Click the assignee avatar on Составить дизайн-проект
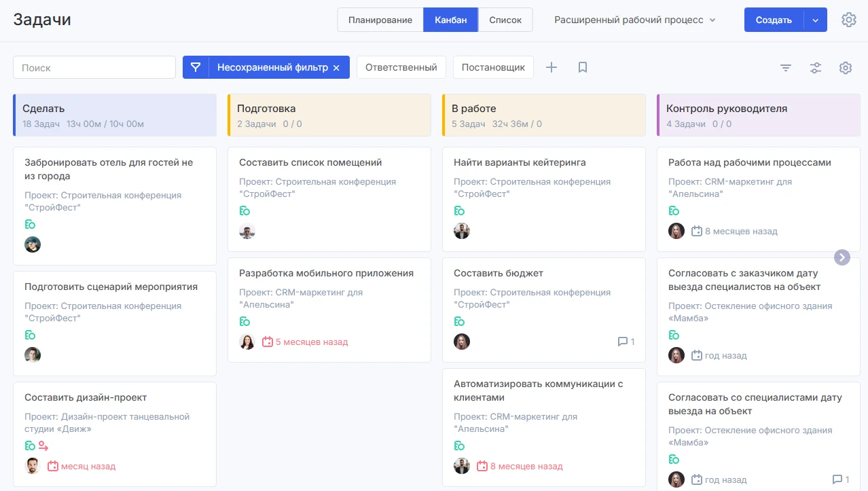Image resolution: width=868 pixels, height=491 pixels. coord(33,466)
